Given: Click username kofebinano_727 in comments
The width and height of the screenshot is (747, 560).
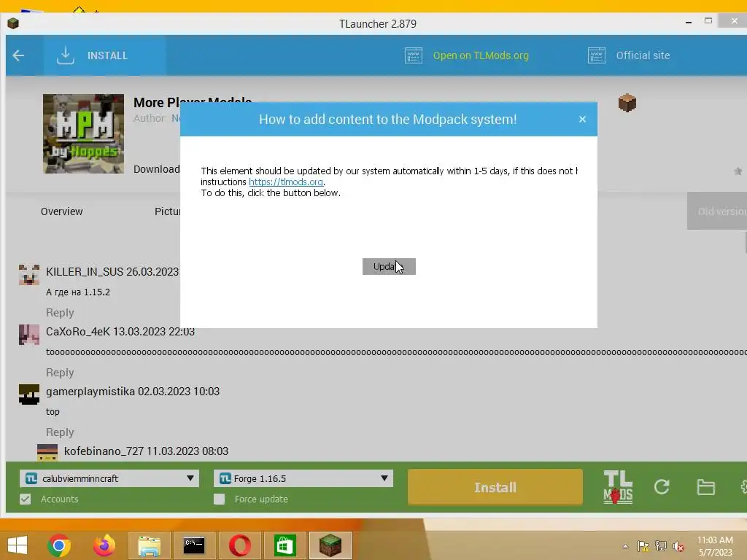Looking at the screenshot, I should click(104, 451).
